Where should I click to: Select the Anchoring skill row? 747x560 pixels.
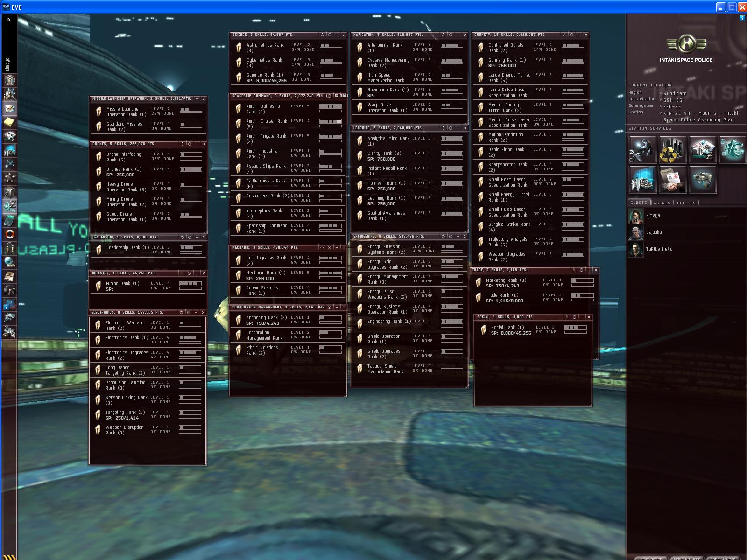pos(288,320)
